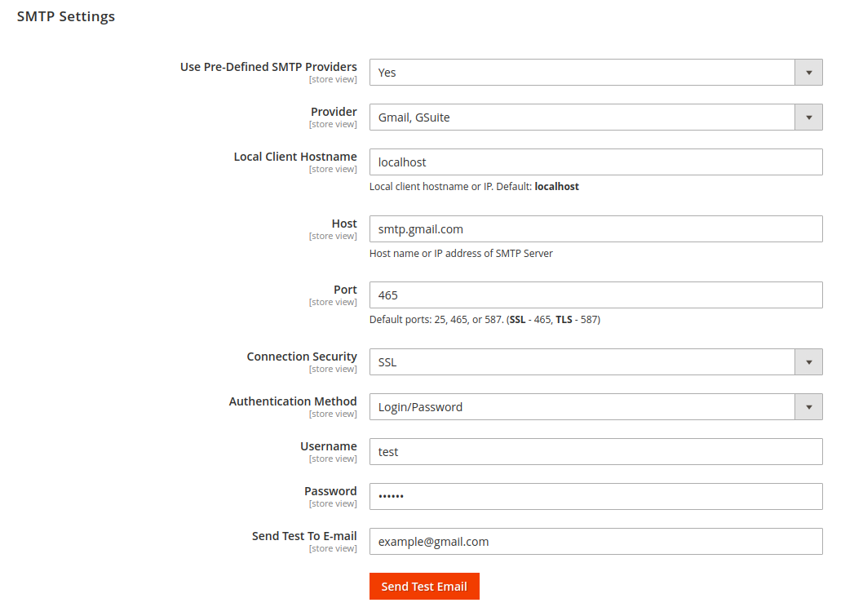Expand the Provider dropdown showing Gmail, GSuite
This screenshot has height=616, width=863.
[x=595, y=117]
